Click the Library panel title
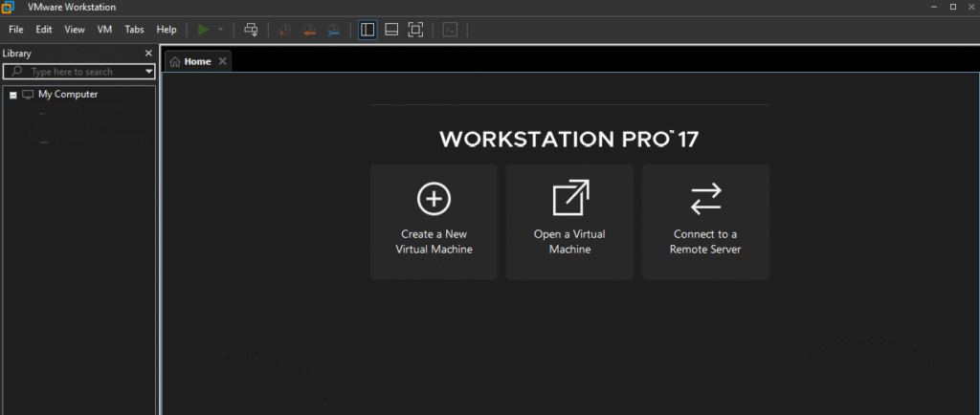Image resolution: width=980 pixels, height=415 pixels. [17, 54]
